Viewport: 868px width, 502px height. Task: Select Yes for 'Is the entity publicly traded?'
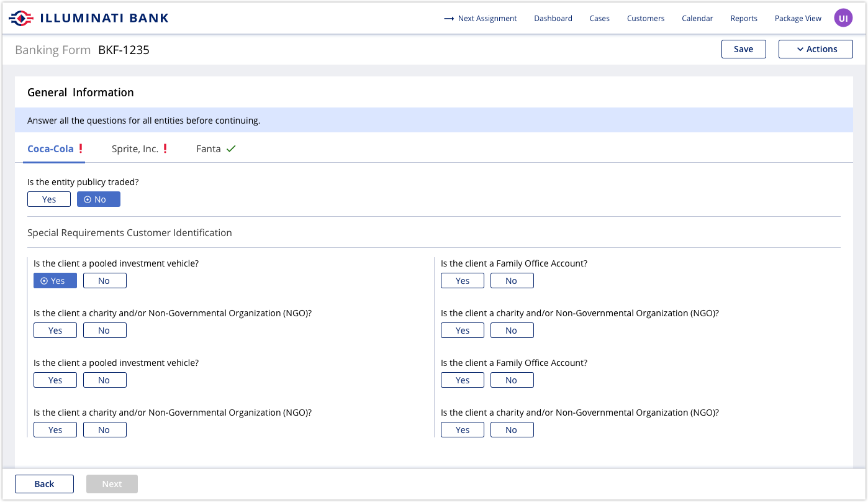tap(48, 199)
